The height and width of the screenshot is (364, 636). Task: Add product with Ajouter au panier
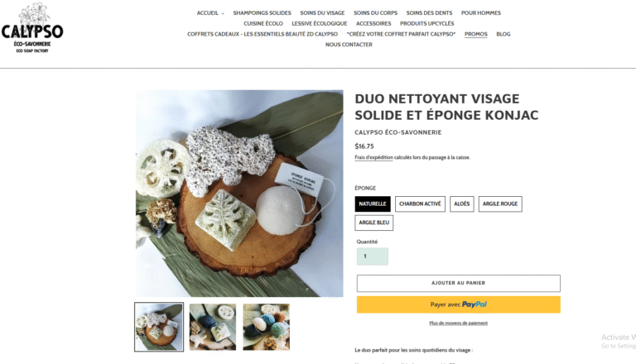tap(458, 283)
